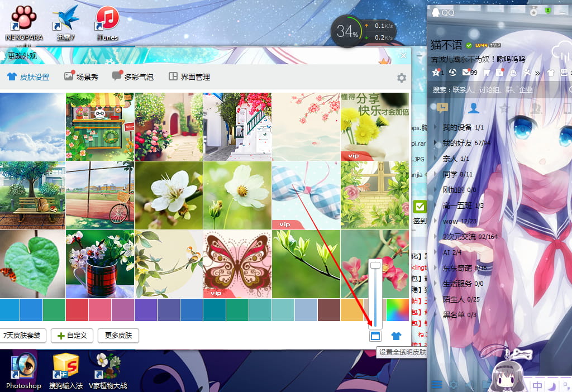Open QQ mailbox envelope icon
Image resolution: width=572 pixels, height=392 pixels.
pos(466,73)
